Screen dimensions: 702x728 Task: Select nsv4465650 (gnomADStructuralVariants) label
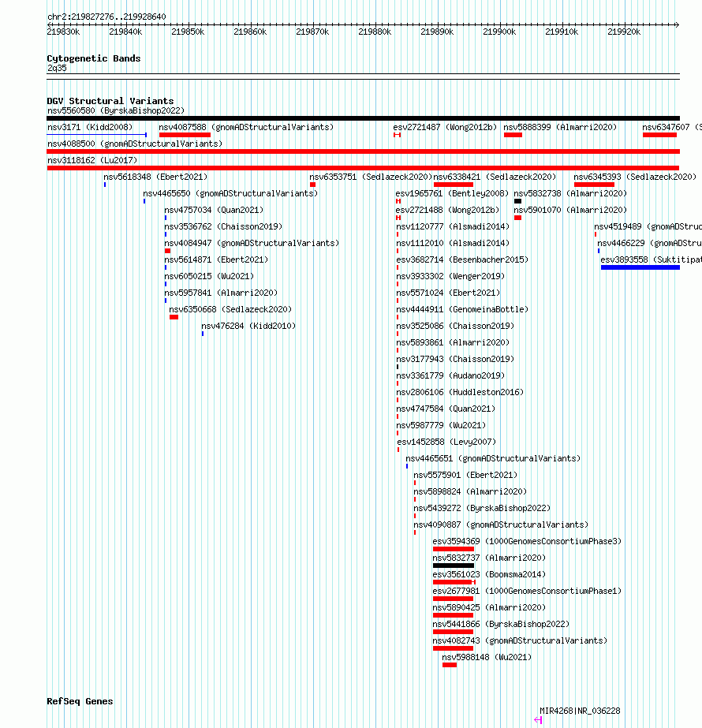[230, 193]
